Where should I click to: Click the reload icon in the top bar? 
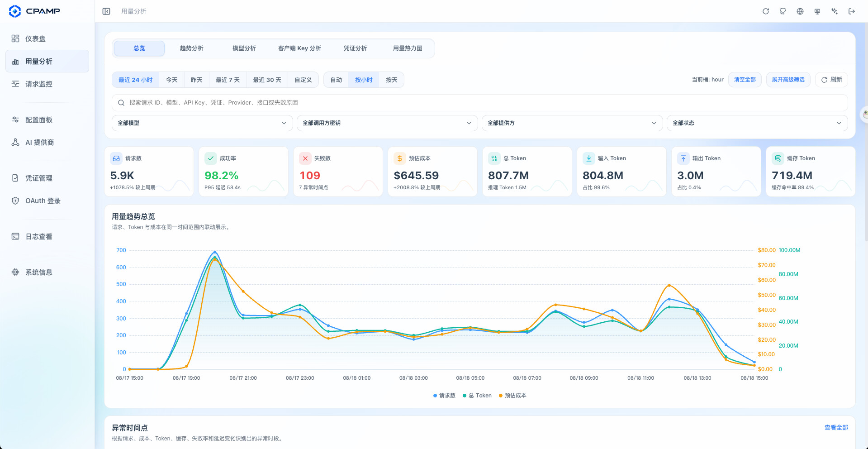[x=766, y=11]
